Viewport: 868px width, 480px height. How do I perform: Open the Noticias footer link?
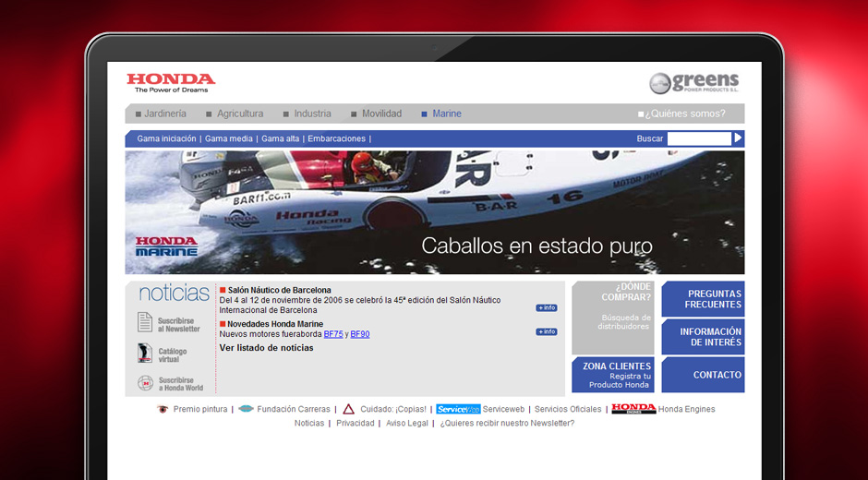pos(309,423)
